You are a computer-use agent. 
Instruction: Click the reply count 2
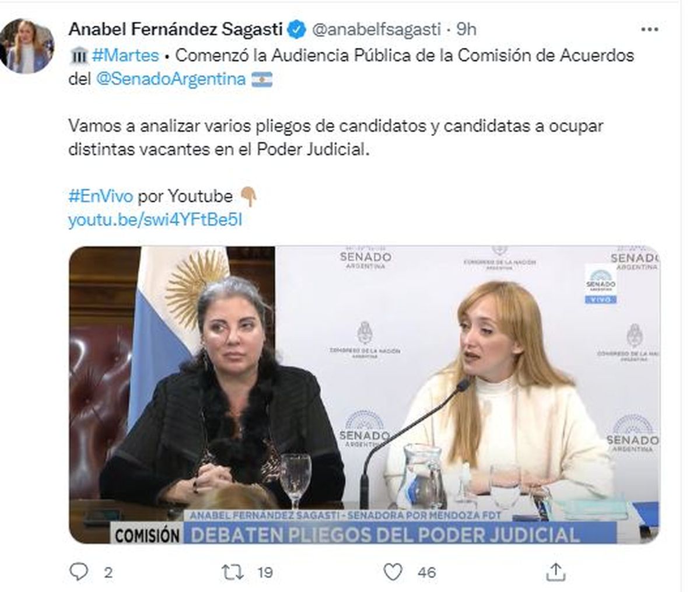[108, 572]
